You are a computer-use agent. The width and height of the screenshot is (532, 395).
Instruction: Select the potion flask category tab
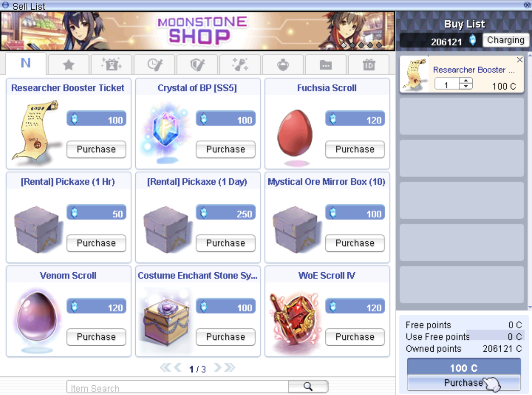[x=283, y=64]
